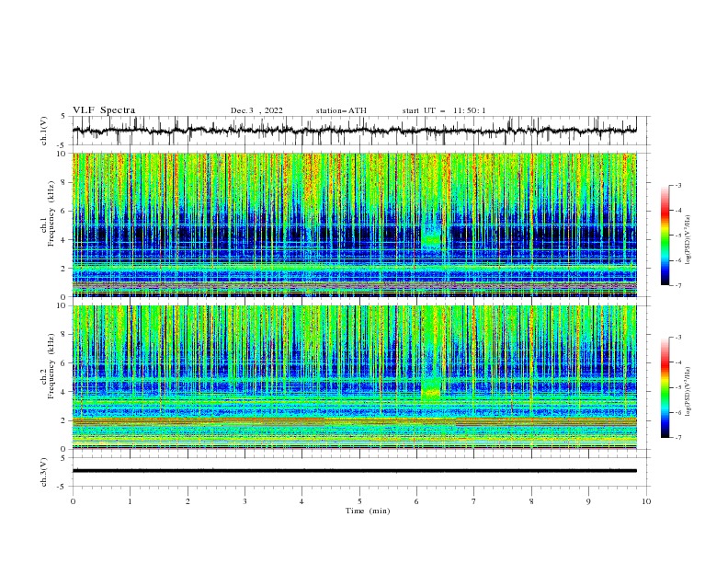The image size is (728, 563).
Task: Click the "station=ATH" label
Action: (341, 110)
